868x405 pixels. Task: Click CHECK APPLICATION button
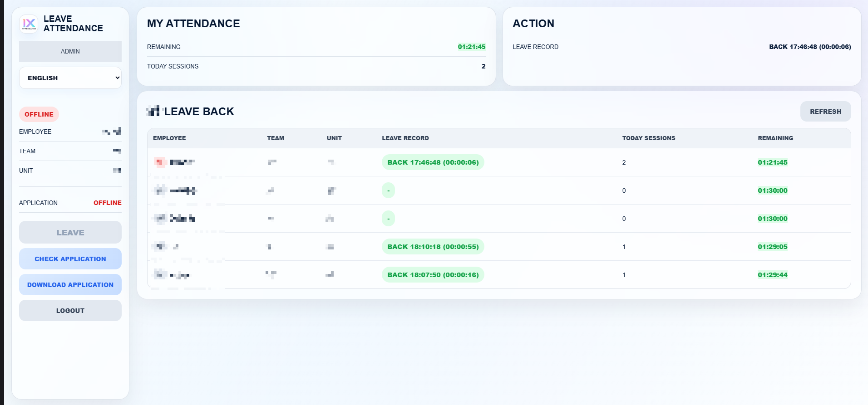tap(70, 259)
